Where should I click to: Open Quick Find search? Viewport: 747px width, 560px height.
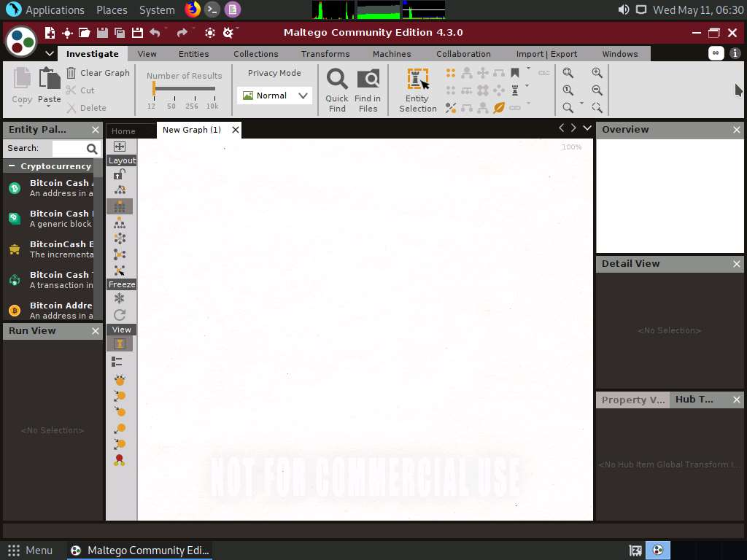click(x=337, y=90)
